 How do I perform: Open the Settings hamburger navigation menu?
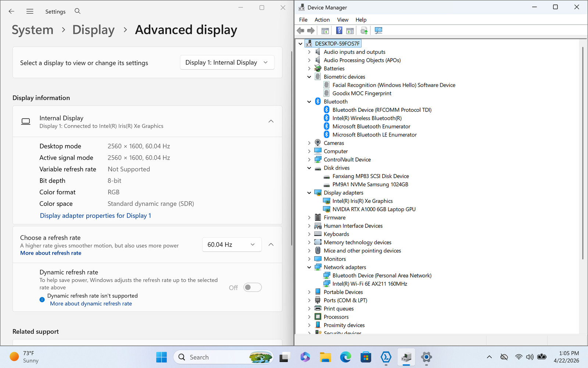click(30, 11)
